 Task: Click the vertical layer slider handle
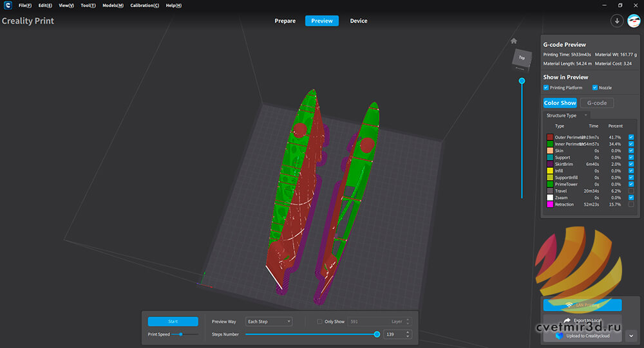(x=522, y=81)
